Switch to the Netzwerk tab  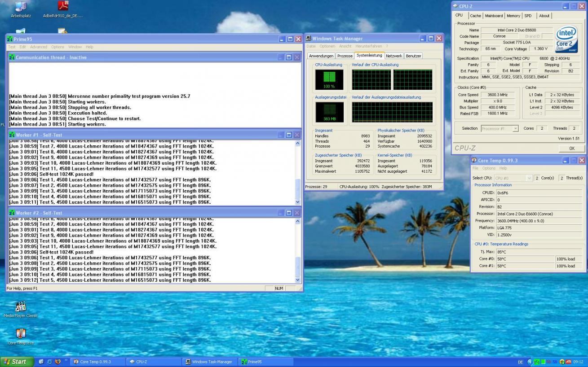(394, 56)
